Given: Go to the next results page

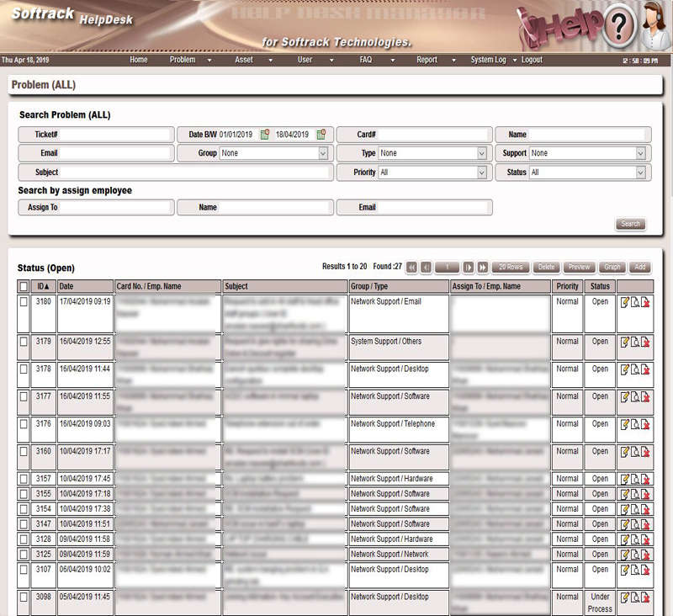Looking at the screenshot, I should [469, 267].
